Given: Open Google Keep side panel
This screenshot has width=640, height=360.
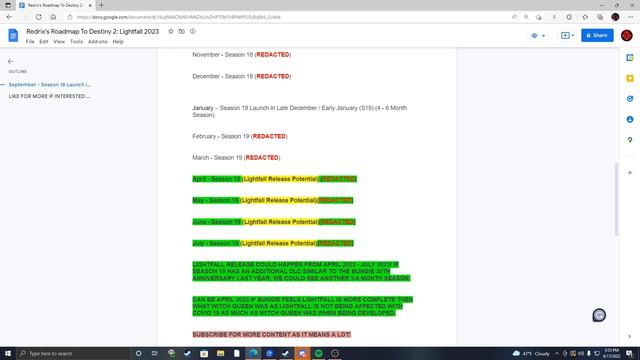Looking at the screenshot, I should coord(630,78).
